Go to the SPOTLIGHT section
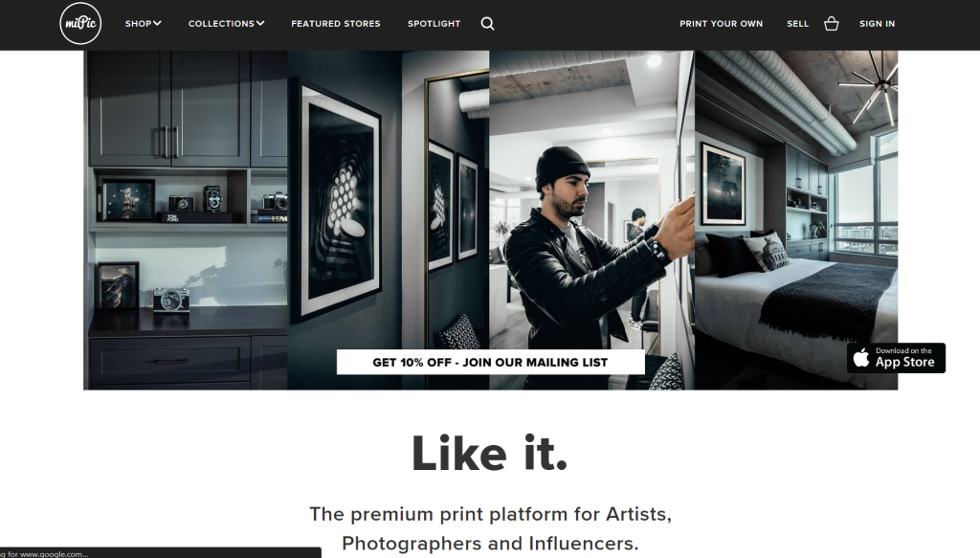 [434, 24]
